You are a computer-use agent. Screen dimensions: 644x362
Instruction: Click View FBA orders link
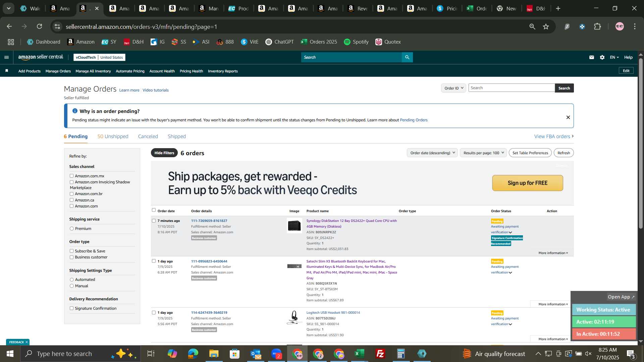click(x=554, y=136)
